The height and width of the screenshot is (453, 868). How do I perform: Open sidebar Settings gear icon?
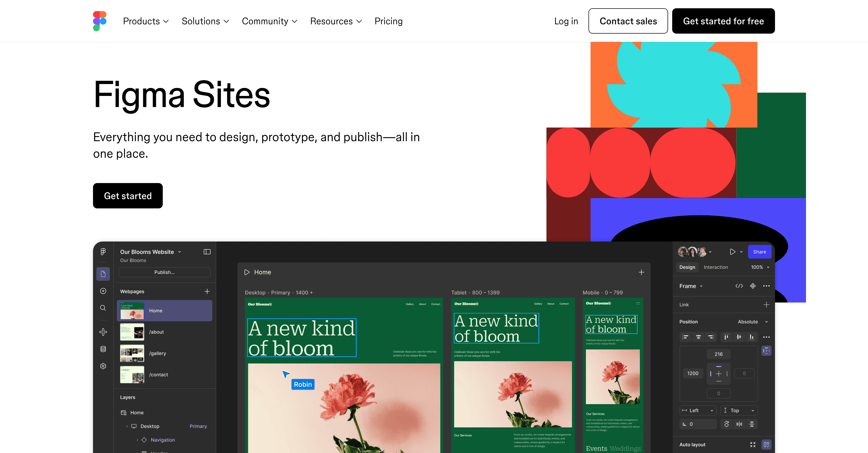pos(103,366)
